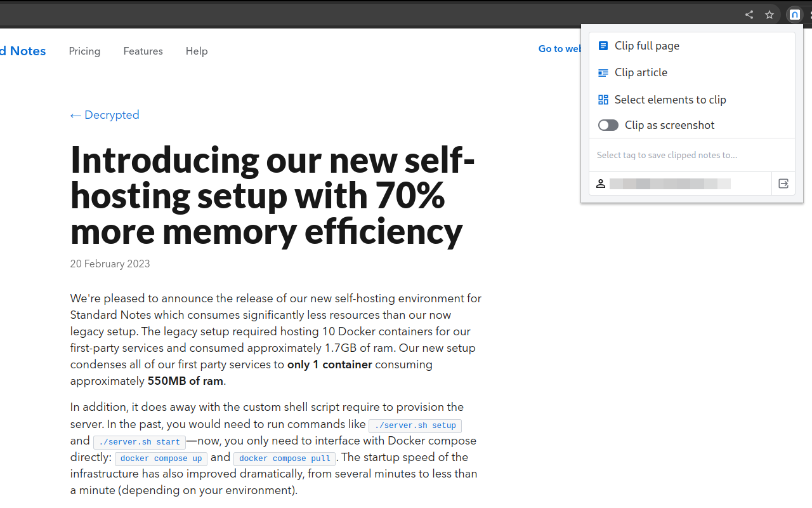Open the Features page
The image size is (812, 508).
tap(143, 51)
